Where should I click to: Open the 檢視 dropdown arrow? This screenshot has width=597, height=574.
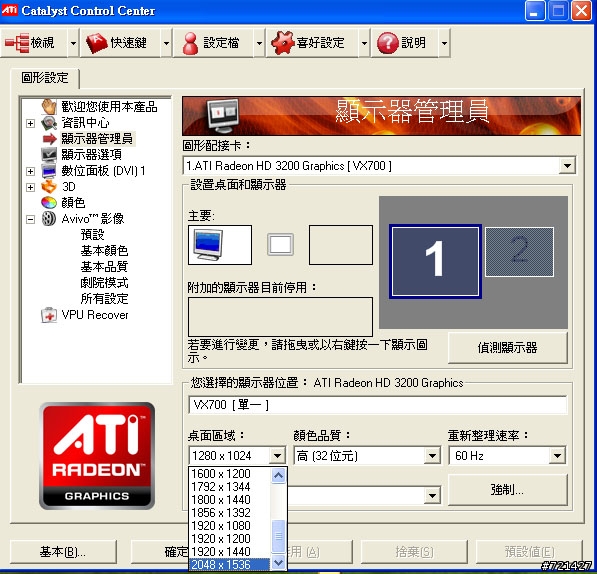coord(73,43)
